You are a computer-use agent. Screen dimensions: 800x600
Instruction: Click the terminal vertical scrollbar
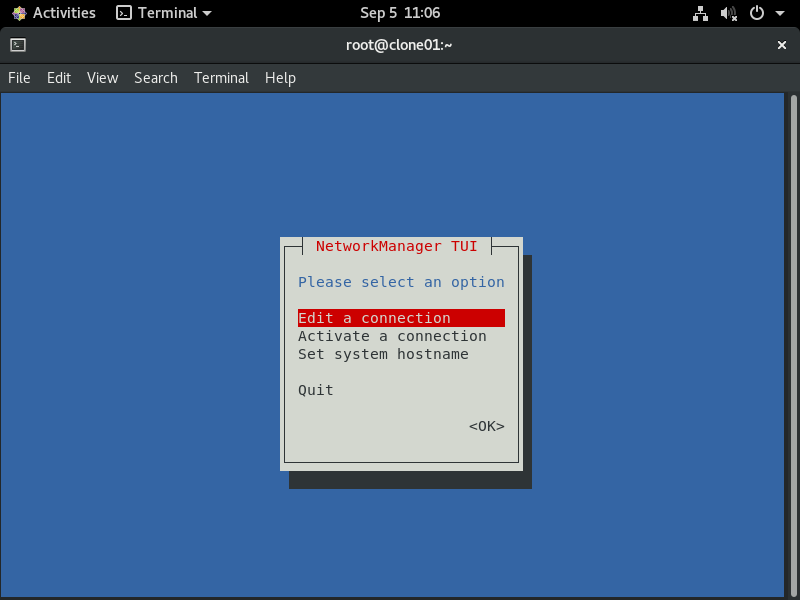tap(793, 345)
